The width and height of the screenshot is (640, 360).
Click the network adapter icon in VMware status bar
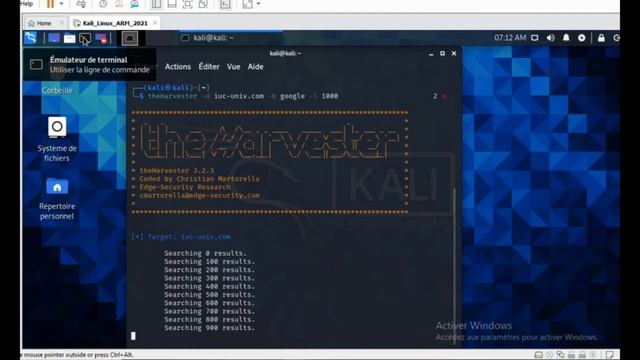coord(560,355)
